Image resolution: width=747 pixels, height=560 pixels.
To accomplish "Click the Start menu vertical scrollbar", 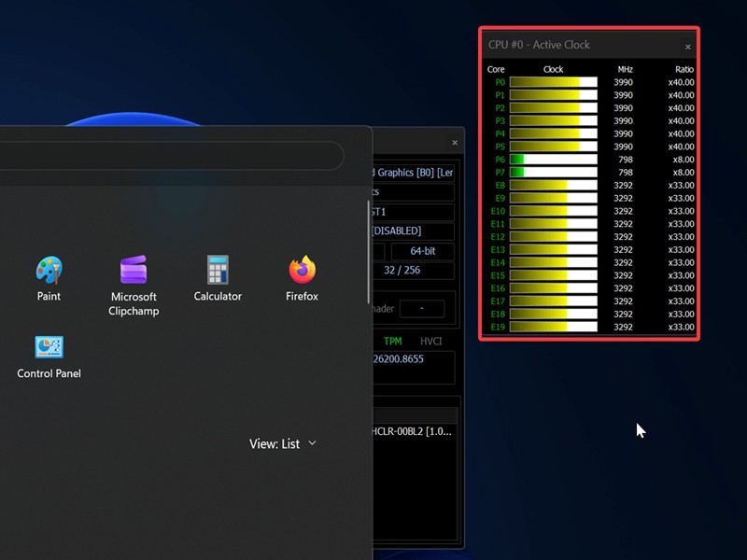I will point(368,252).
